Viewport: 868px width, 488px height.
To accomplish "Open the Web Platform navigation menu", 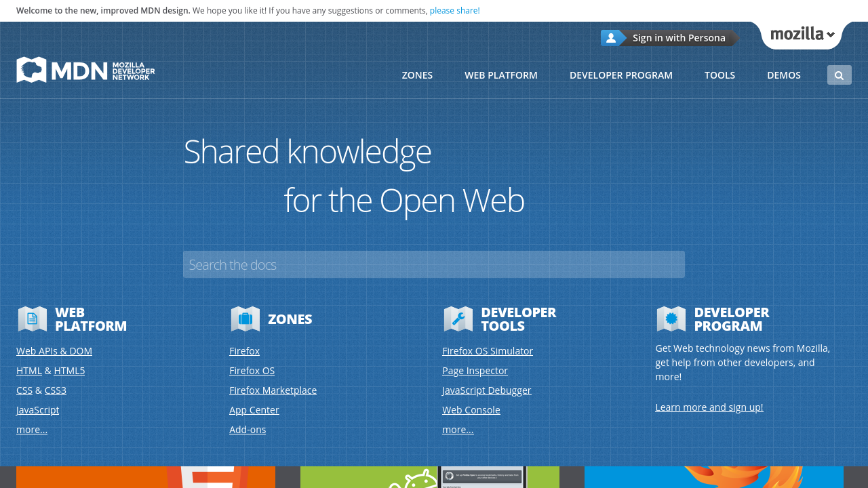I will click(500, 75).
